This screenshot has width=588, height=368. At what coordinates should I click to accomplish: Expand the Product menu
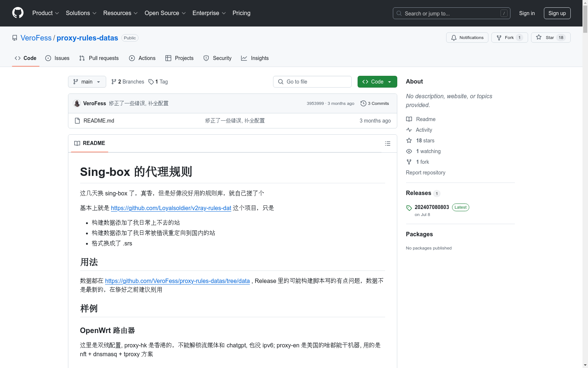tap(46, 13)
